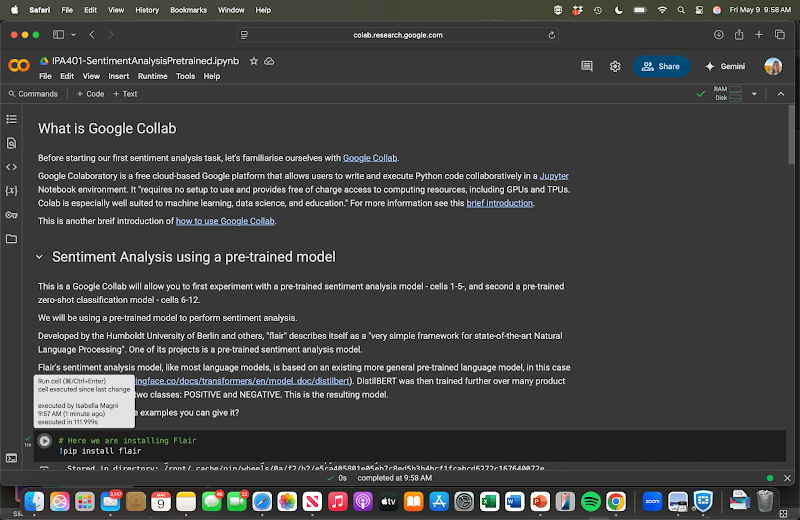Collapse the notebook header with chevron
The image size is (800, 520).
tap(781, 94)
